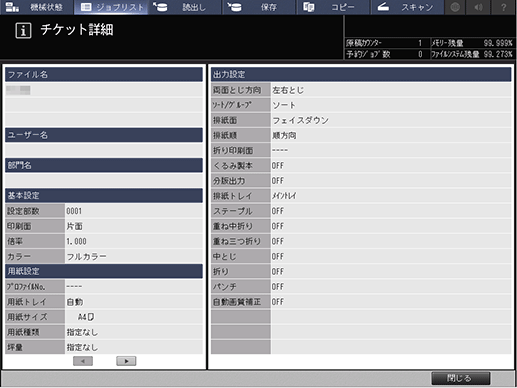517x388 pixels.
Task: Click the パンチ OFF setting row
Action: [x=361, y=287]
